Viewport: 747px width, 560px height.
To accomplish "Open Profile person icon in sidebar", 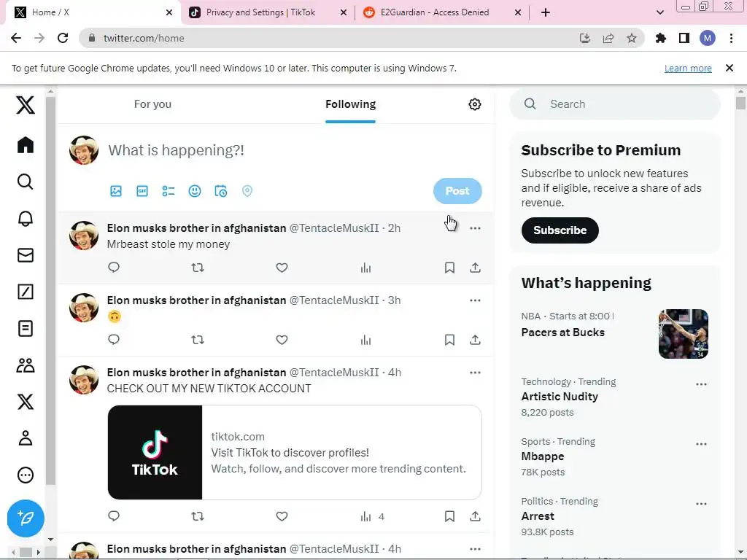I will [26, 438].
